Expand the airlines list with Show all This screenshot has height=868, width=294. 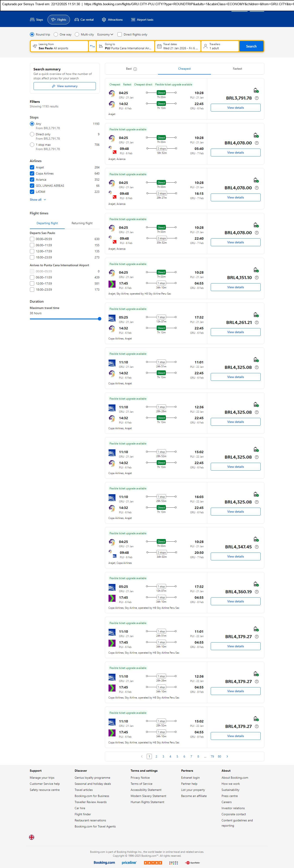click(x=38, y=200)
